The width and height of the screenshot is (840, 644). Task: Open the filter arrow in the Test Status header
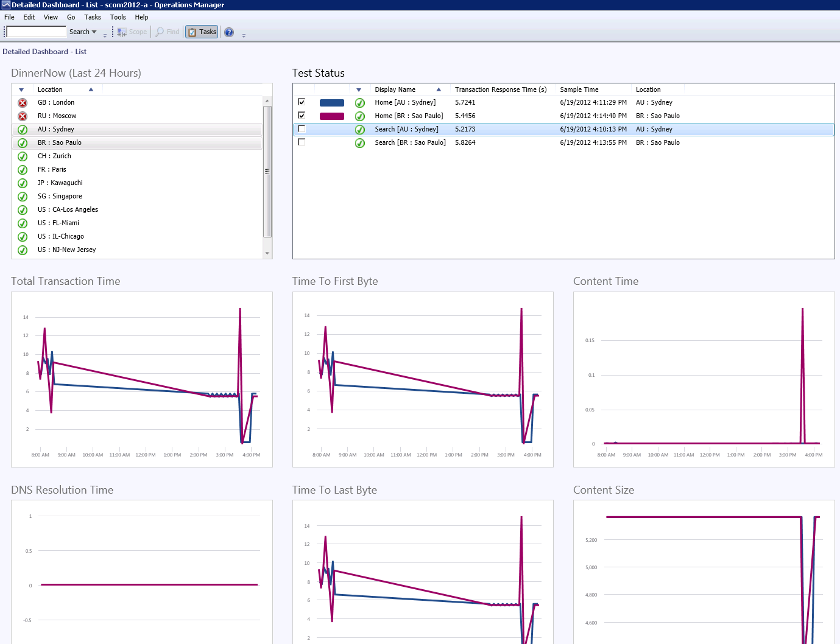click(359, 90)
